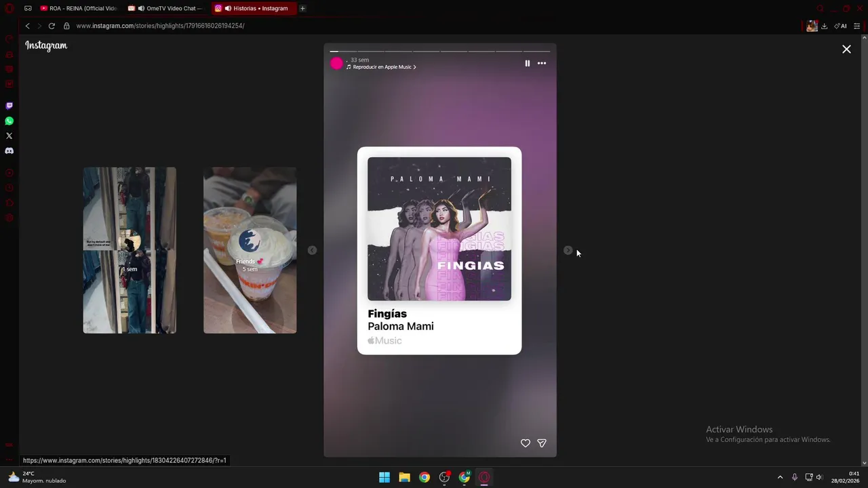
Task: Open the clothing store mirror highlight thumbnail
Action: coord(130,250)
